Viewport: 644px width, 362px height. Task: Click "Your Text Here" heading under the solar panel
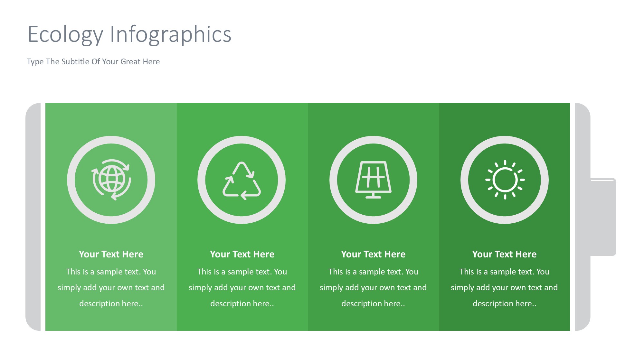(373, 254)
